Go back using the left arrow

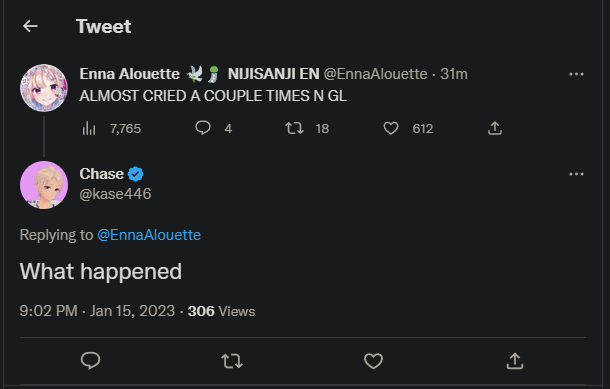click(30, 26)
